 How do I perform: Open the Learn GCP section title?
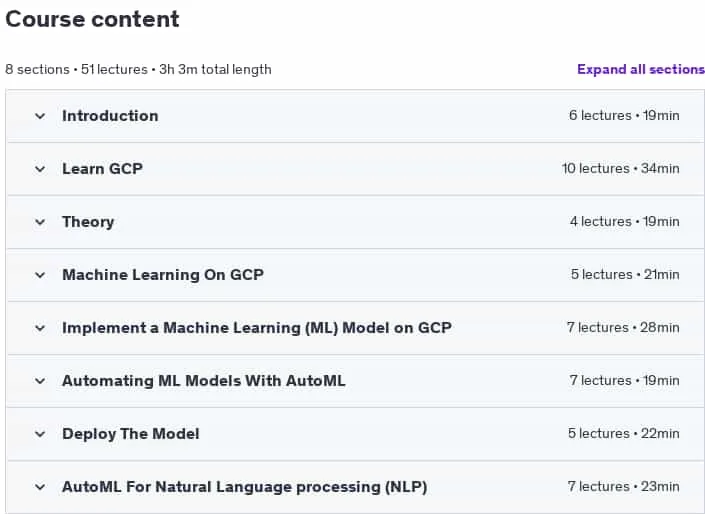[x=103, y=169]
